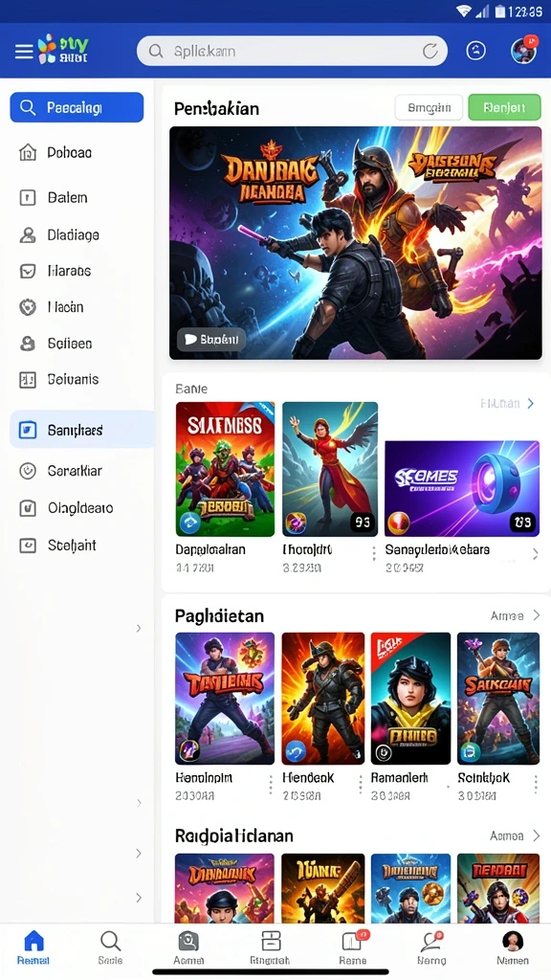Play the banner video button
Image resolution: width=551 pixels, height=980 pixels.
coord(211,340)
